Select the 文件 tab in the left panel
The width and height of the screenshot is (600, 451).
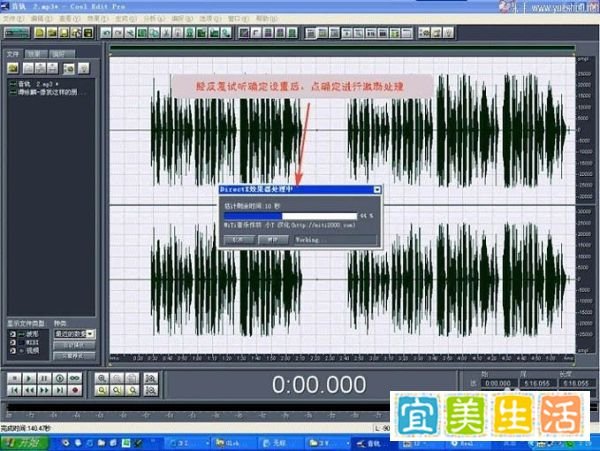click(13, 54)
